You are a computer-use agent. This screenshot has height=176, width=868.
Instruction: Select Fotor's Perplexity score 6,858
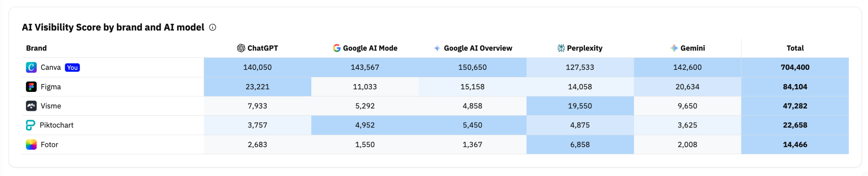point(580,144)
